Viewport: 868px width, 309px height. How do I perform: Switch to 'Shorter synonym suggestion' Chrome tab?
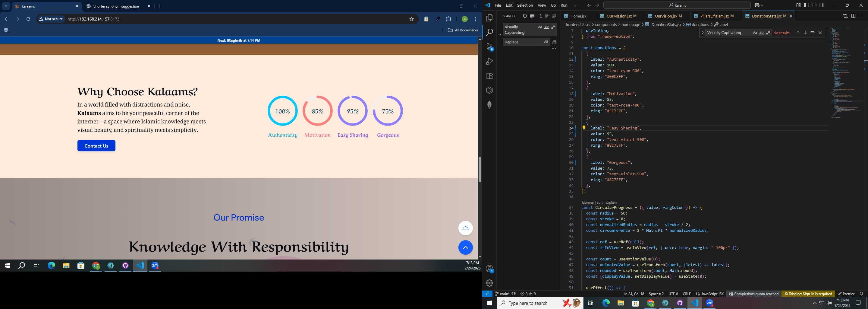tap(117, 6)
